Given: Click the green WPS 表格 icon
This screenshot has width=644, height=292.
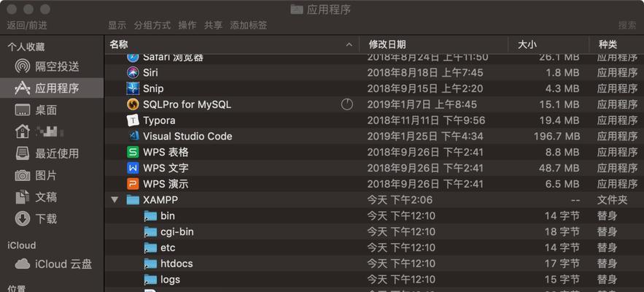Looking at the screenshot, I should click(133, 152).
